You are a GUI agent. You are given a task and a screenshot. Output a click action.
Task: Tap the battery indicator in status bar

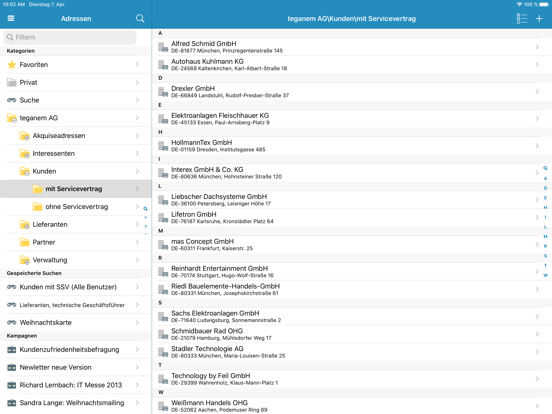tap(544, 4)
